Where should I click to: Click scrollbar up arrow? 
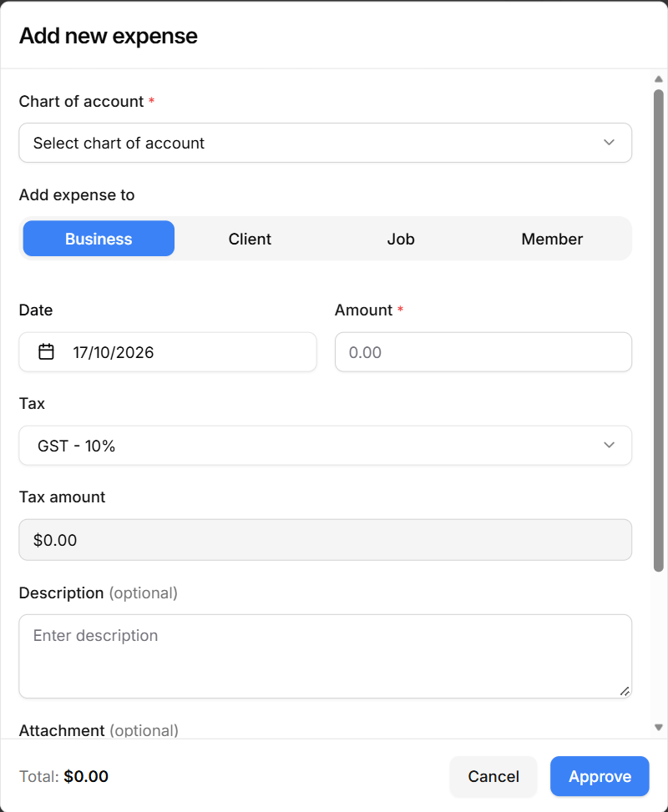pyautogui.click(x=659, y=79)
